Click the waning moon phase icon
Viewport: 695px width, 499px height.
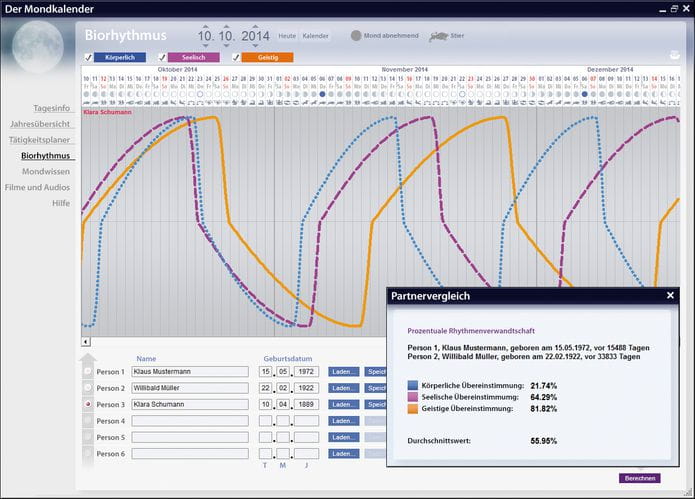pyautogui.click(x=356, y=36)
